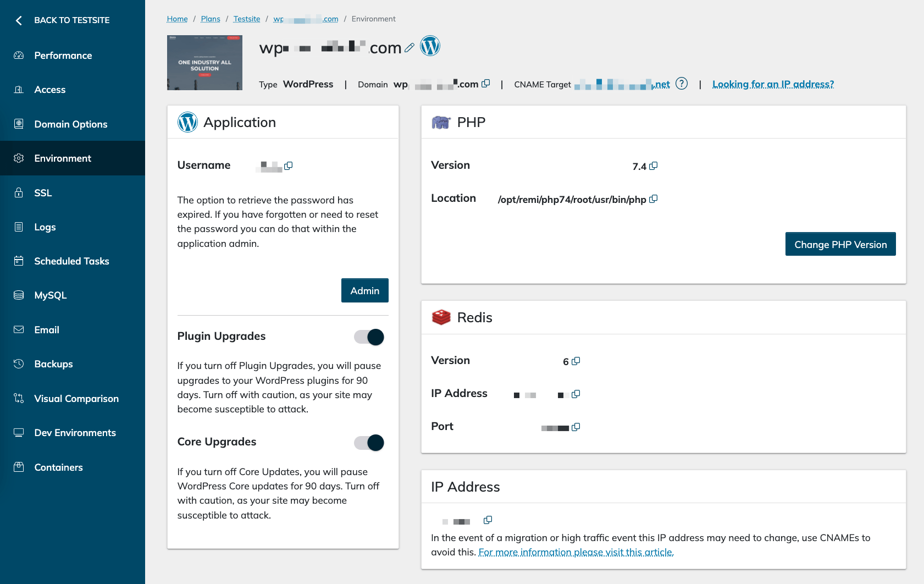Copy the PHP Location path

coord(653,199)
